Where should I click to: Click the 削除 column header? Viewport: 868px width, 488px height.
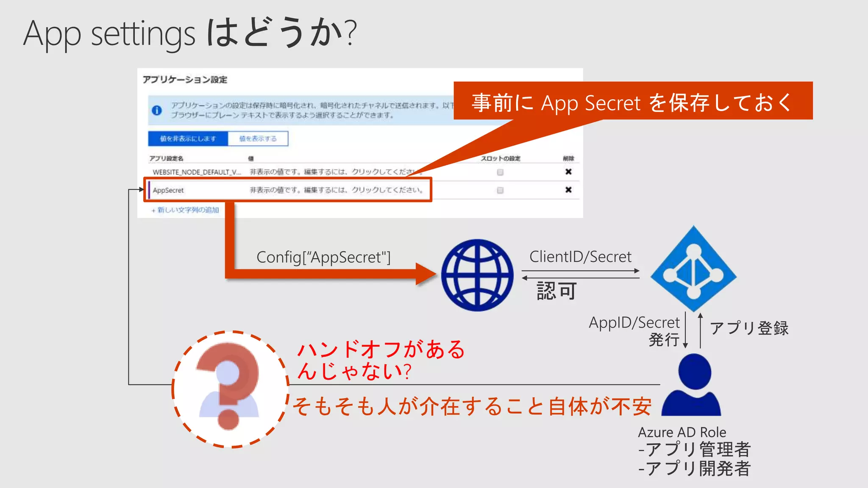tap(568, 158)
